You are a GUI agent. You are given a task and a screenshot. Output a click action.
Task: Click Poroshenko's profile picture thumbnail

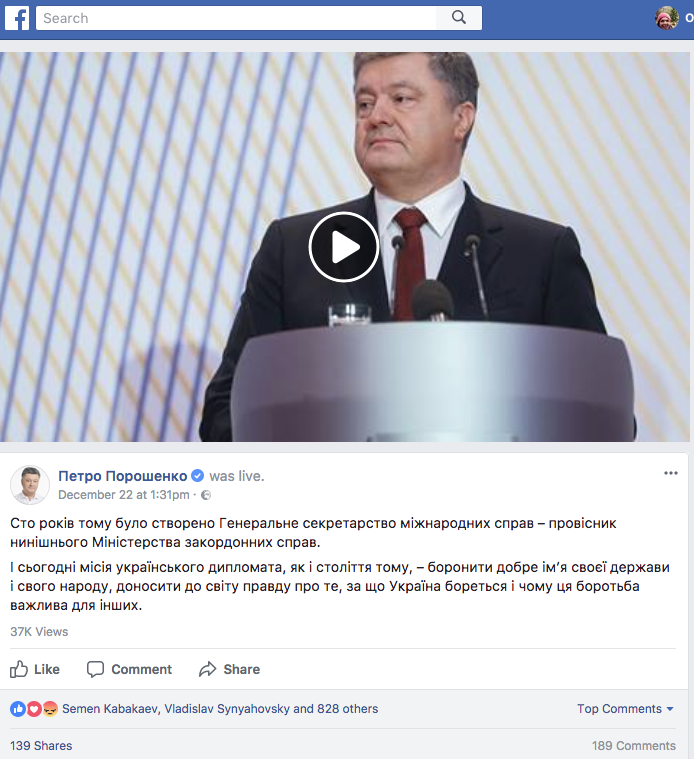tap(30, 485)
